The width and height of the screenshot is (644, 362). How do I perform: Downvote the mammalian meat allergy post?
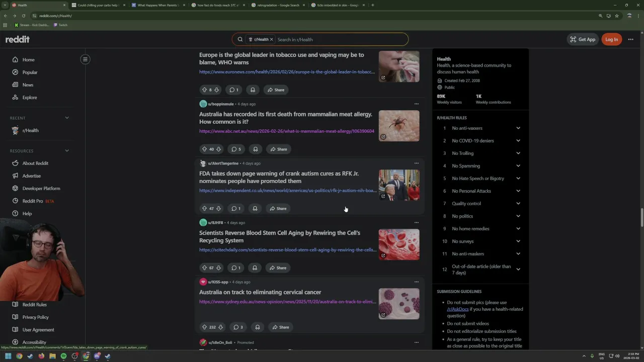tap(218, 149)
